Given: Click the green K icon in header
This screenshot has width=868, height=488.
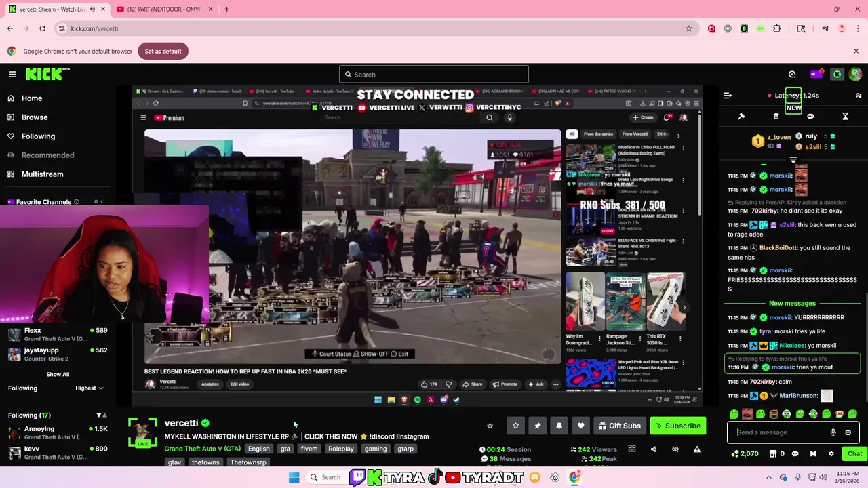Looking at the screenshot, I should tap(837, 74).
